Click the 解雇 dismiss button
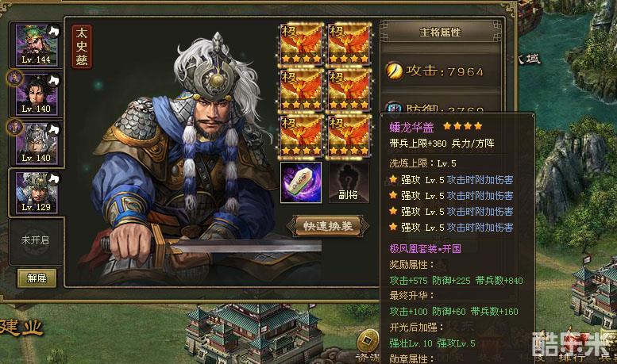The width and height of the screenshot is (617, 364). pyautogui.click(x=37, y=278)
